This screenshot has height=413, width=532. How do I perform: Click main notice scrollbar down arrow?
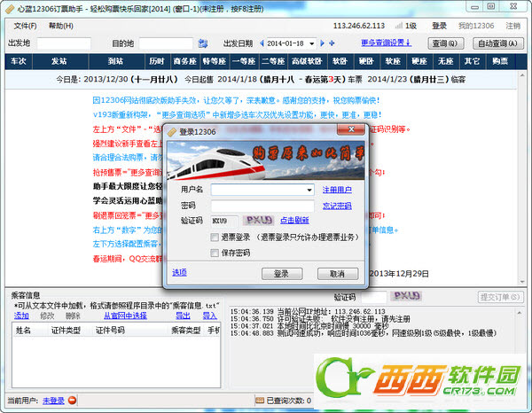(x=522, y=282)
